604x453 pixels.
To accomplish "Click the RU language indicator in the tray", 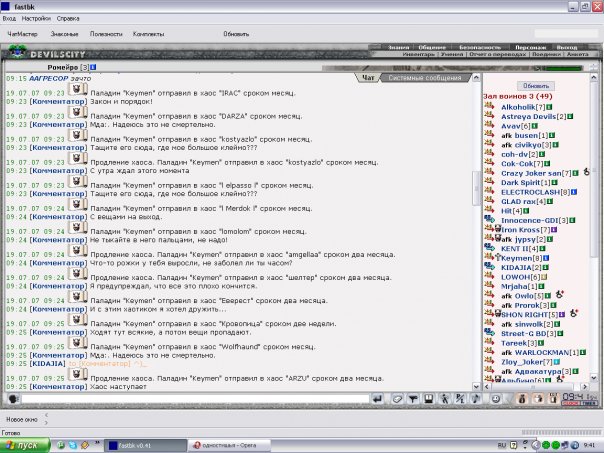I will tap(502, 445).
